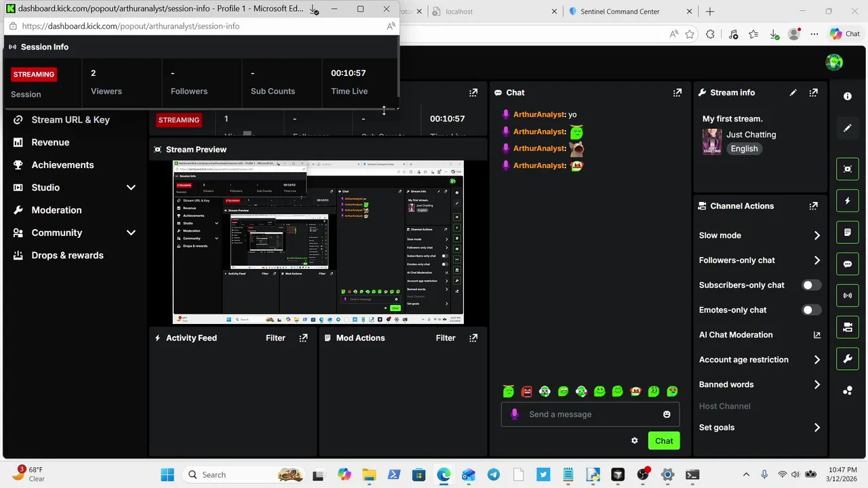Click the wrench icon in the right sidebar
This screenshot has height=488, width=868.
click(x=848, y=359)
